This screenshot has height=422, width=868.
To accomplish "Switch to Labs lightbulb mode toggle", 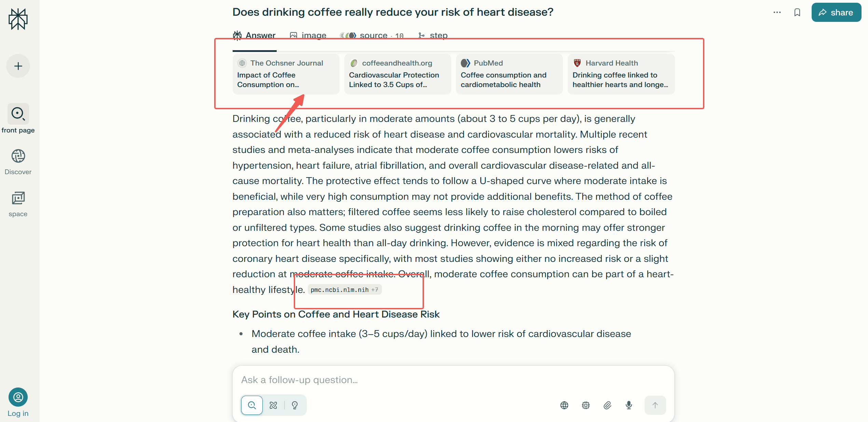I will 295,405.
